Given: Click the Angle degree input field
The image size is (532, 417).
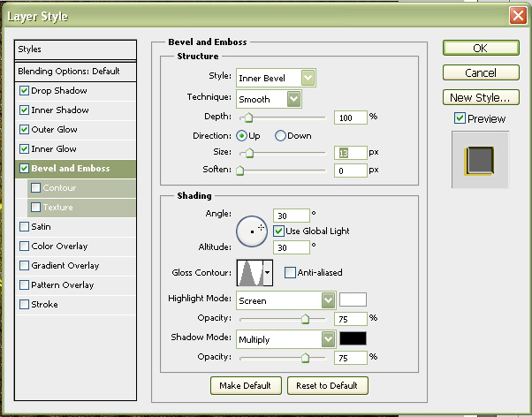Looking at the screenshot, I should pos(292,216).
